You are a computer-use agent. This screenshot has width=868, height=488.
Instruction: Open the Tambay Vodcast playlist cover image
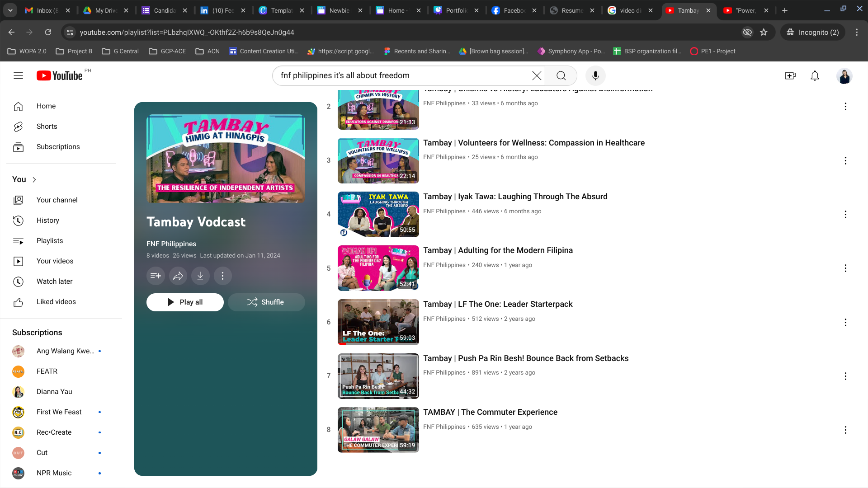226,159
